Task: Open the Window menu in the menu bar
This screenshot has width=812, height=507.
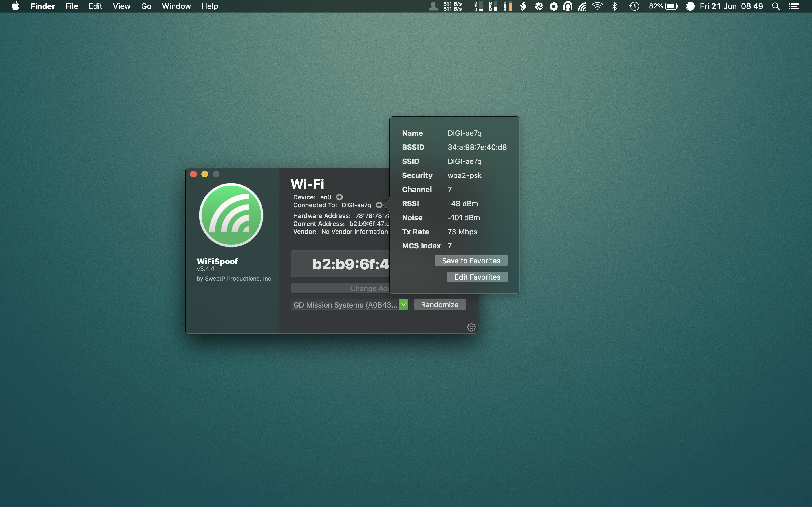Action: click(x=176, y=6)
